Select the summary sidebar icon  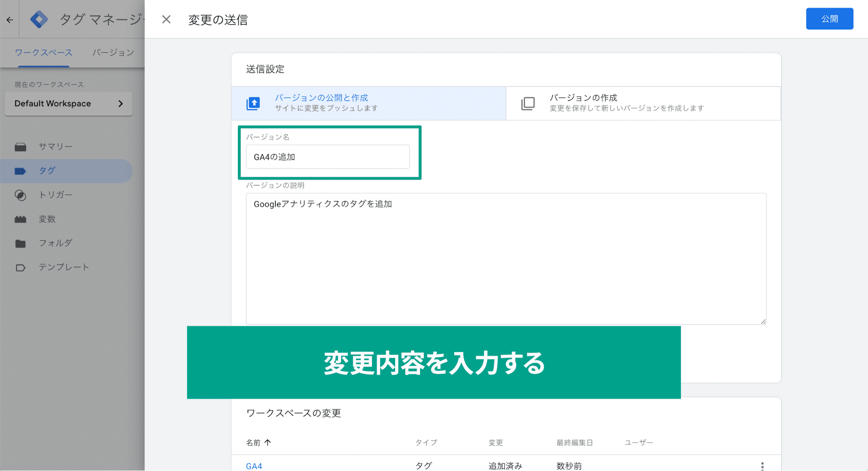(20, 146)
